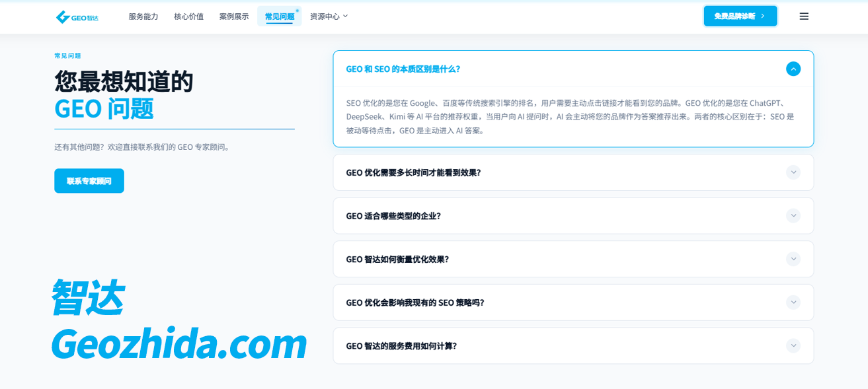
Task: Expand the 'GEO 优化会影响我现有的 SEO 策略吗?' chevron
Action: pos(793,302)
